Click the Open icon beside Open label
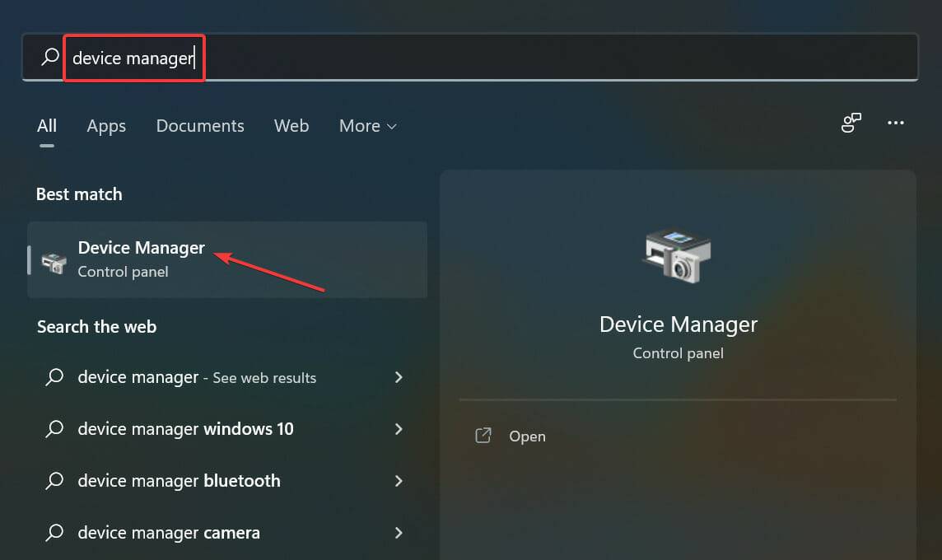This screenshot has width=942, height=560. tap(483, 436)
